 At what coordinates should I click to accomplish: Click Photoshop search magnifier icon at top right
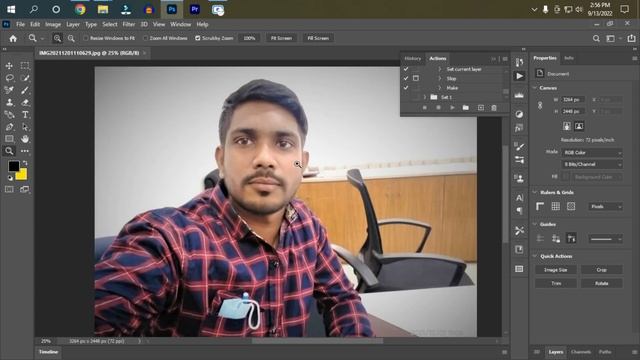click(x=596, y=38)
